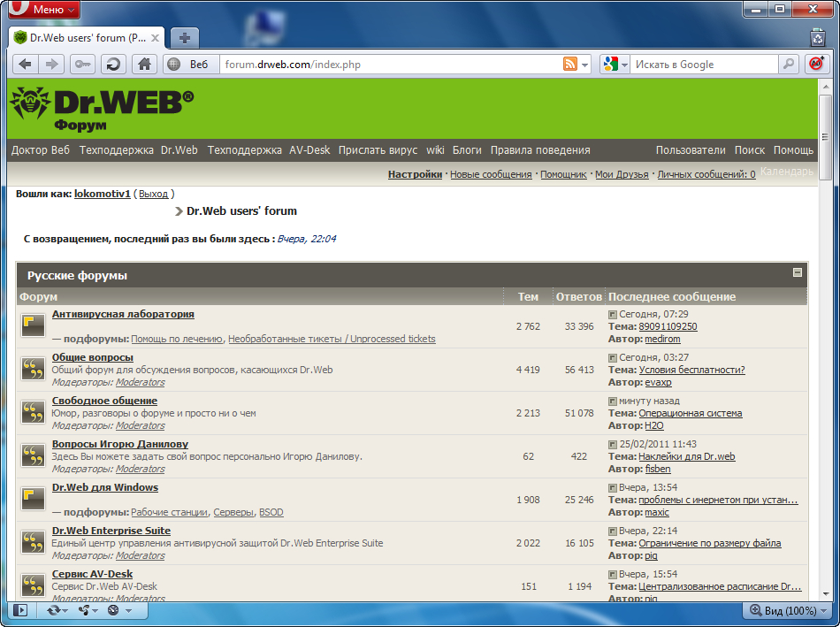Click the magnifier search button
The width and height of the screenshot is (840, 627).
coord(787,65)
